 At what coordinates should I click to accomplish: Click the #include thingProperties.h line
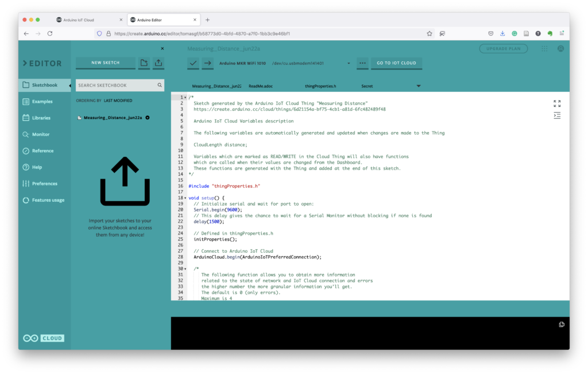(x=225, y=186)
